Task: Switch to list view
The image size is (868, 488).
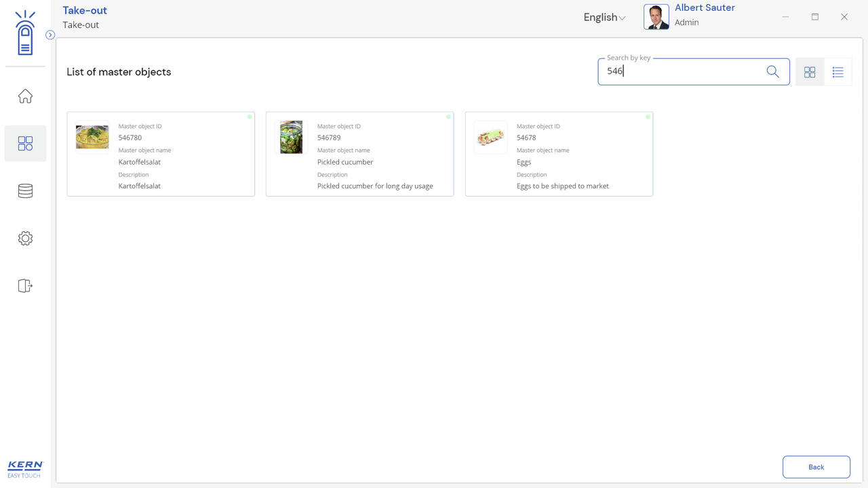Action: (837, 72)
